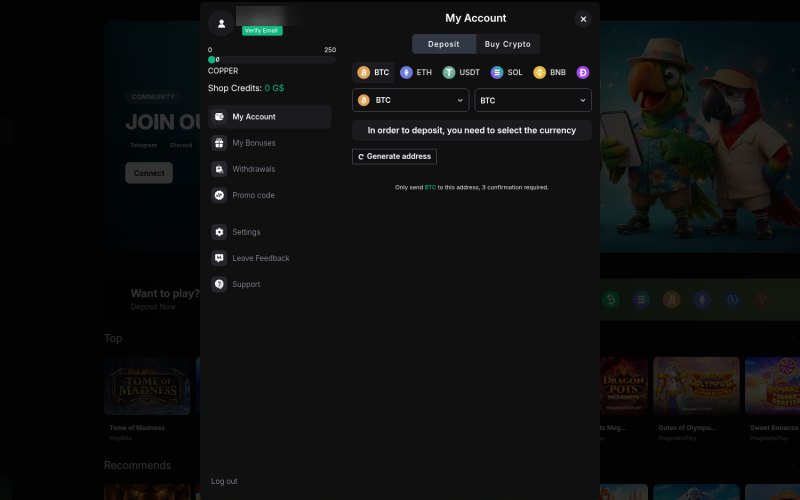The height and width of the screenshot is (500, 800).
Task: Switch to the Deposit tab
Action: pyautogui.click(x=443, y=44)
